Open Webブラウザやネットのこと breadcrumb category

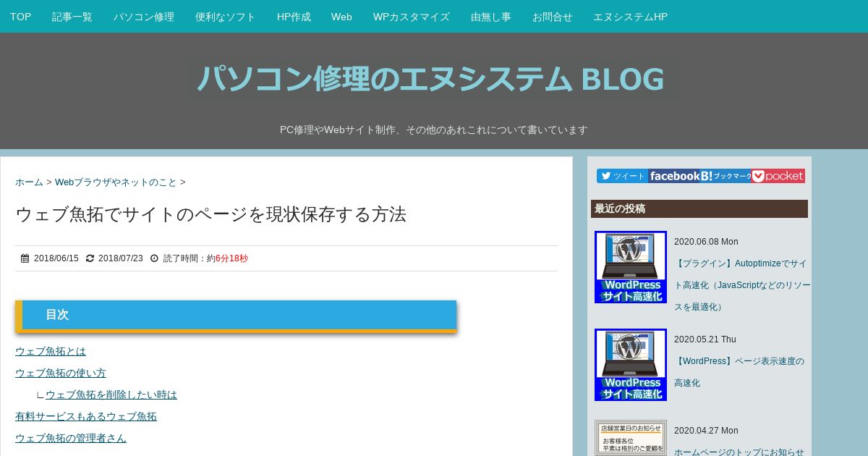pos(116,182)
